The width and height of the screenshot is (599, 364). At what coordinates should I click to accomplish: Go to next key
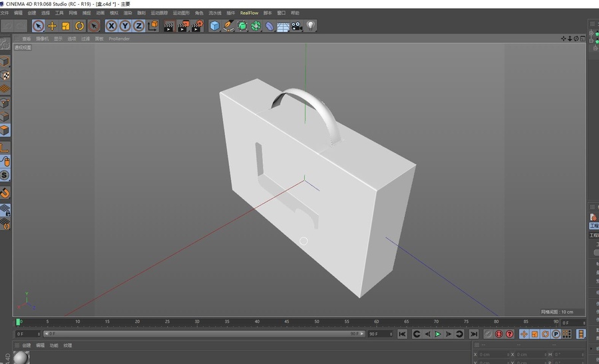pos(459,334)
